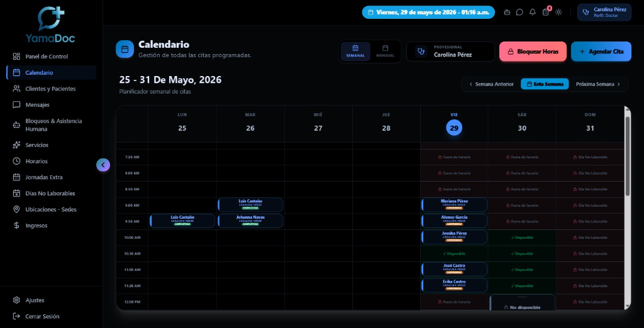Screen dimensions: 644x328
Task: Click Cerrar Sesión to log out
Action: pos(51,316)
